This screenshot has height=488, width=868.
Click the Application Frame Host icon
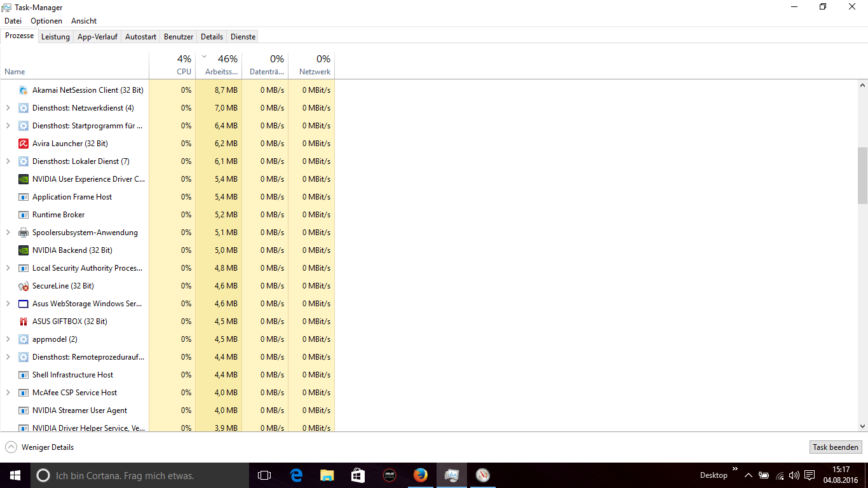(x=24, y=197)
